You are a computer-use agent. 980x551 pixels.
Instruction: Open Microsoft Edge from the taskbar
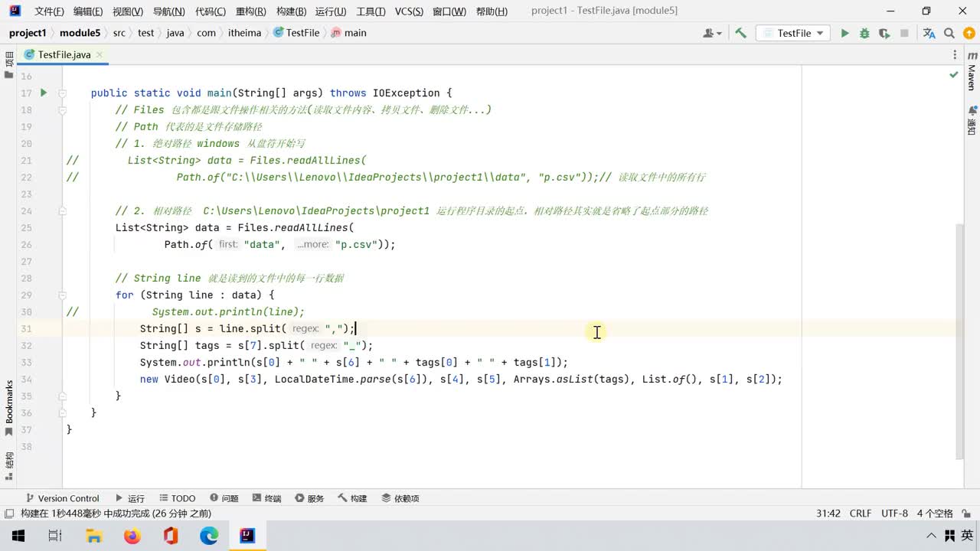coord(209,536)
